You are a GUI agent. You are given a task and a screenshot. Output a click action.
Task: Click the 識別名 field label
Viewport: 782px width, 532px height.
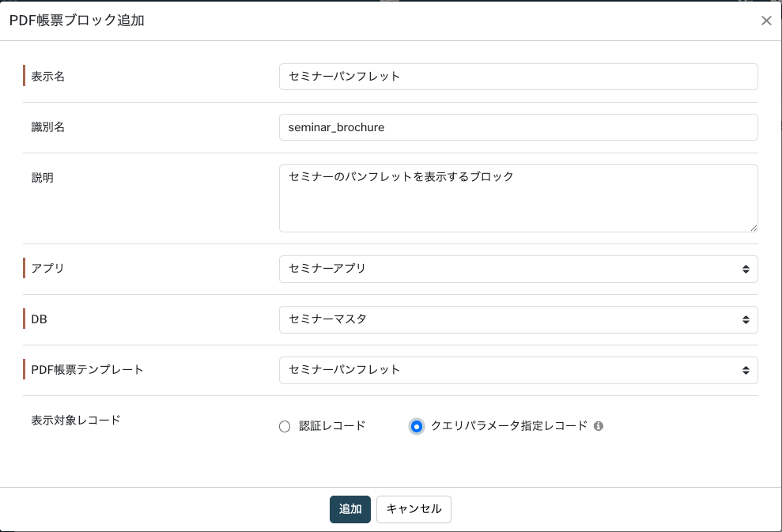[x=47, y=127]
